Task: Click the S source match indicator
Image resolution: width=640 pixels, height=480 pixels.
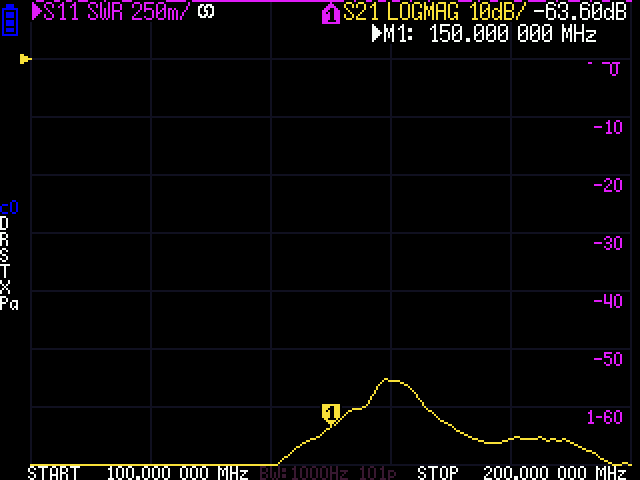Action: click(5, 255)
